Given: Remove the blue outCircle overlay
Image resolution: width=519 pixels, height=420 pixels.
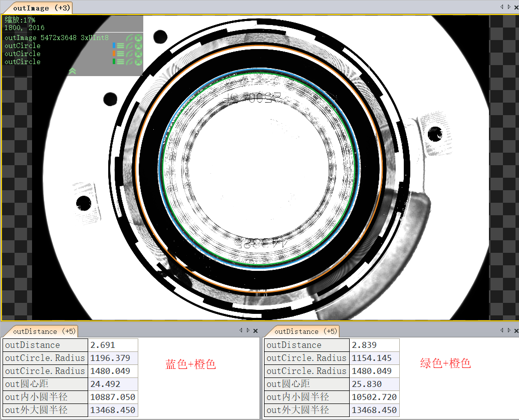Looking at the screenshot, I should click(138, 46).
